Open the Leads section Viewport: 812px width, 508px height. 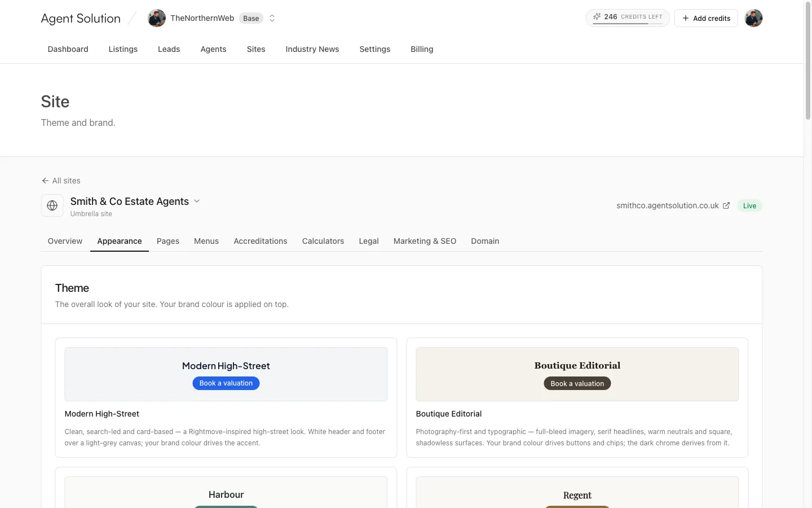[x=169, y=49]
